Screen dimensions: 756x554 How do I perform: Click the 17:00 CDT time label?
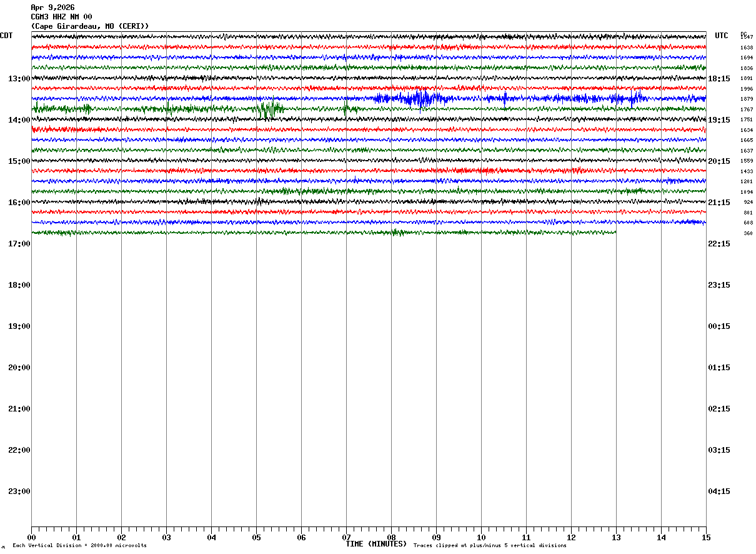pyautogui.click(x=19, y=244)
